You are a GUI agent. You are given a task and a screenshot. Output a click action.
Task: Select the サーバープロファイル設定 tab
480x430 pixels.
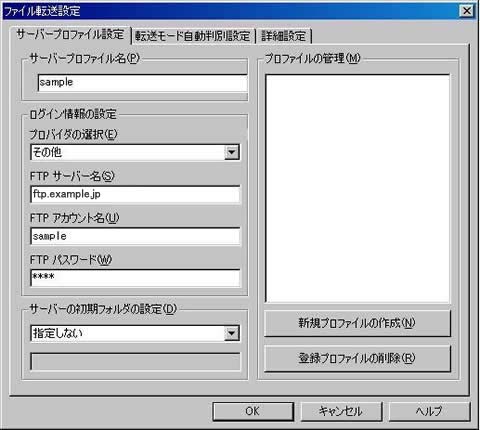(x=71, y=35)
